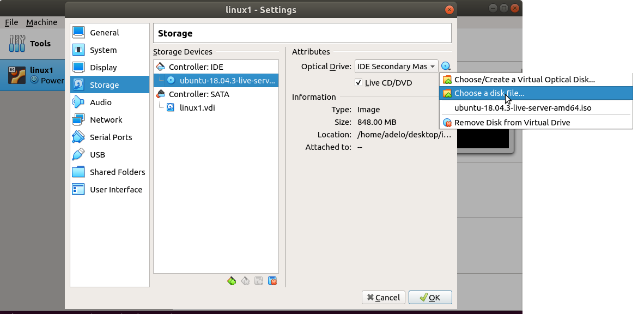Select the USB icon in sidebar
Screen dimensions: 644x314
point(79,155)
